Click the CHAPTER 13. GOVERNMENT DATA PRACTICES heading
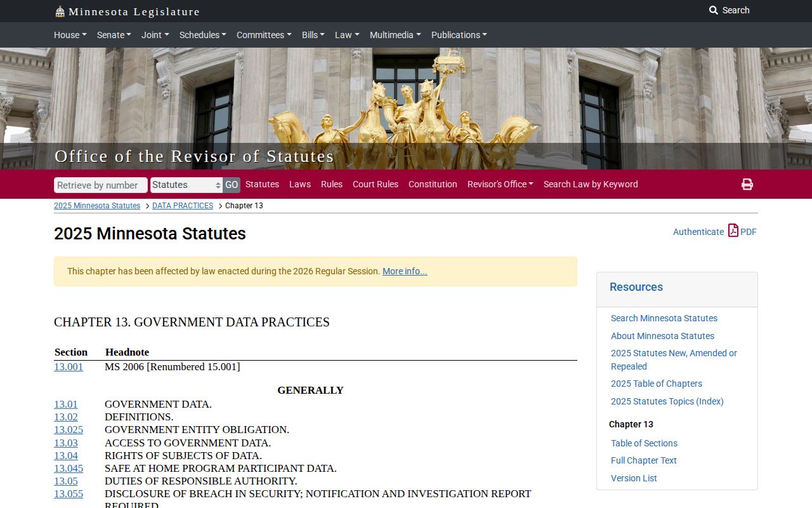This screenshot has height=508, width=812. [x=192, y=322]
